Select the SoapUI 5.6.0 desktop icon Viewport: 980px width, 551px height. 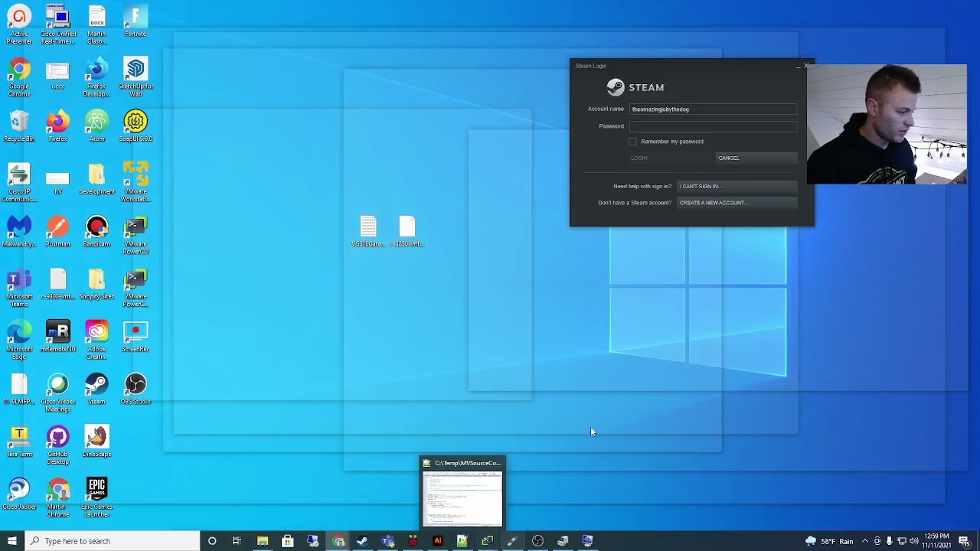coord(136,126)
